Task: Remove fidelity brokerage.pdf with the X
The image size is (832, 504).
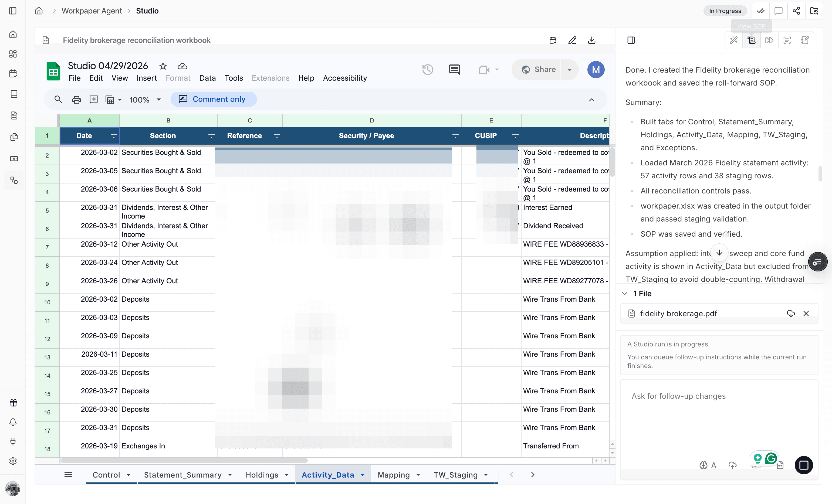Action: point(806,314)
